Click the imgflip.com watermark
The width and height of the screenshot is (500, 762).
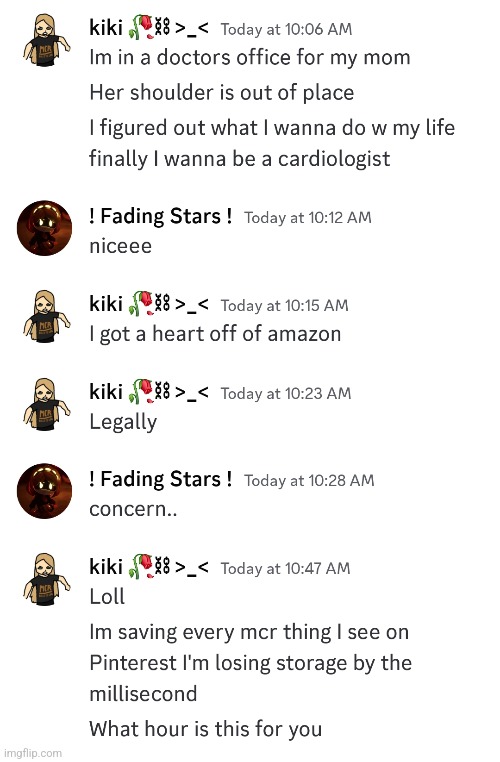33,753
